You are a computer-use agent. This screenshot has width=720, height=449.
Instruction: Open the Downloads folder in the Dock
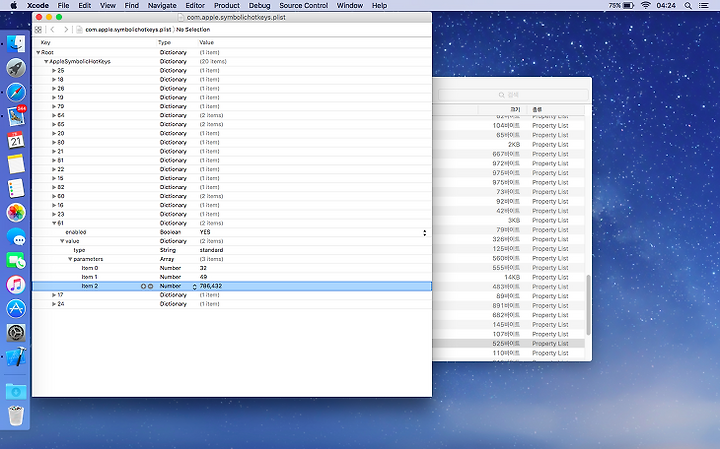click(x=16, y=391)
